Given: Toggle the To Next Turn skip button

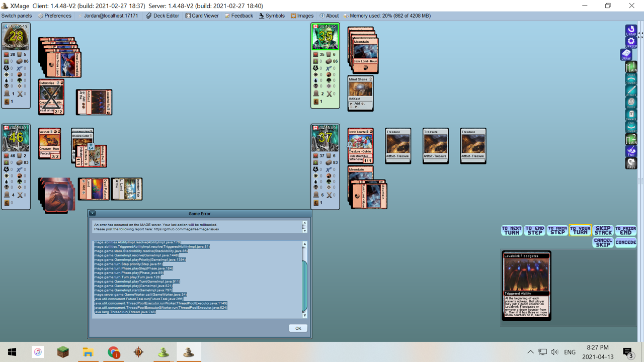Looking at the screenshot, I should (511, 230).
